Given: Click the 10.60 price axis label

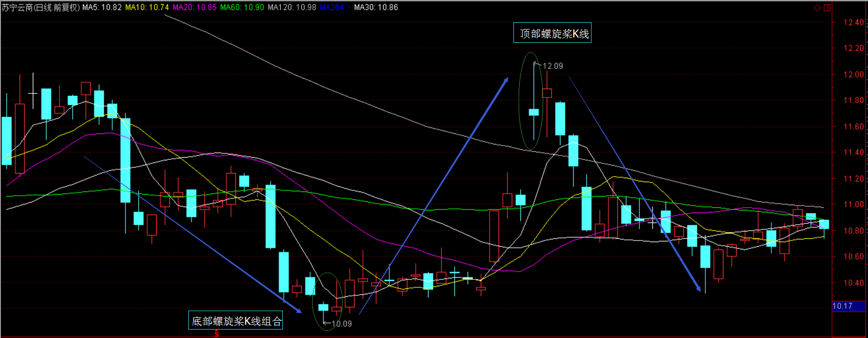Looking at the screenshot, I should point(853,257).
